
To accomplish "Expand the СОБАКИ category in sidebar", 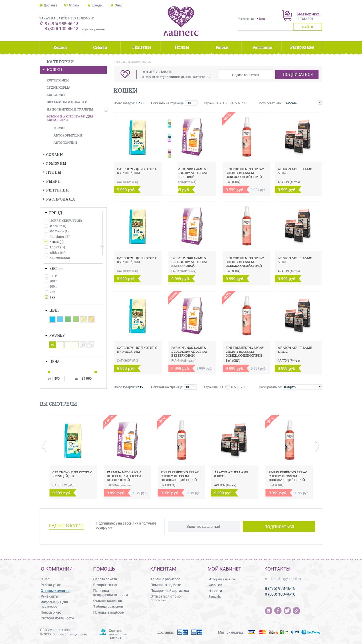I will tap(54, 155).
